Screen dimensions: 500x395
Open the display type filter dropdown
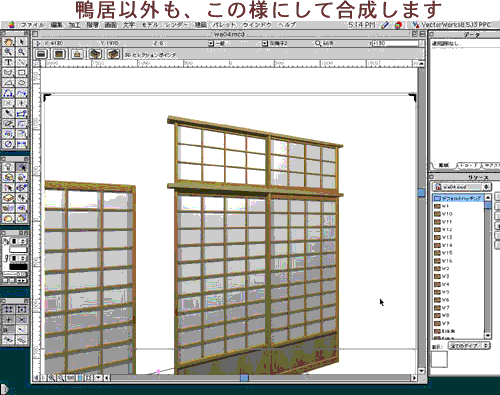[469, 346]
